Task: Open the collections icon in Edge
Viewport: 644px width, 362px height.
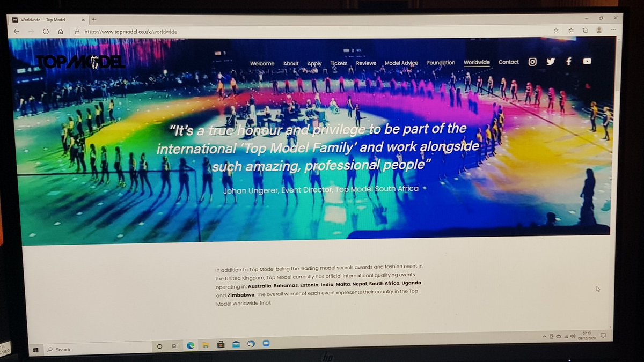Action: click(585, 30)
